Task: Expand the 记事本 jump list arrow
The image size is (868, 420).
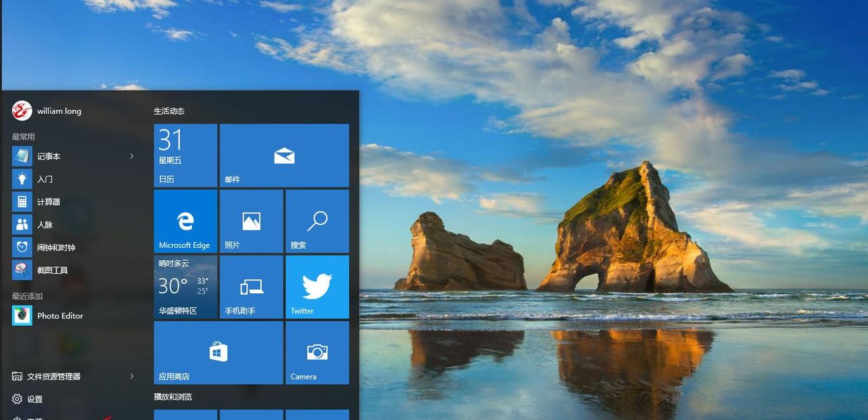Action: click(134, 156)
